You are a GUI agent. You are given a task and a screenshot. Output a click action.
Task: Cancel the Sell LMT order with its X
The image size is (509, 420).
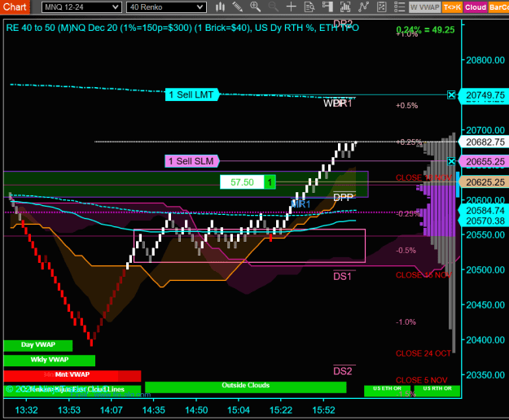(451, 95)
